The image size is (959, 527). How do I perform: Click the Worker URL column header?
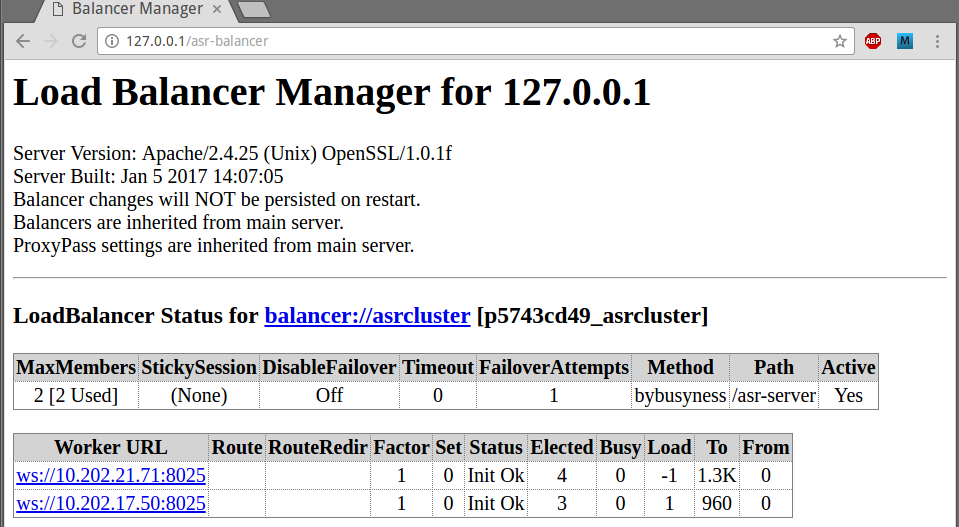tap(111, 447)
